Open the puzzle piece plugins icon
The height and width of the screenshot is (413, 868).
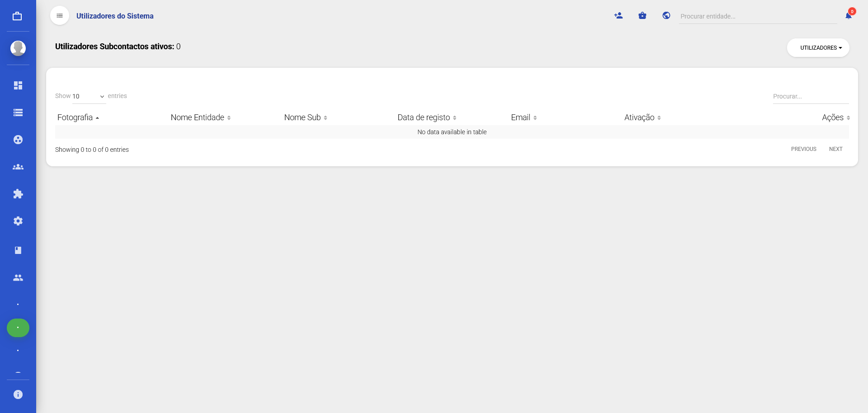point(18,194)
